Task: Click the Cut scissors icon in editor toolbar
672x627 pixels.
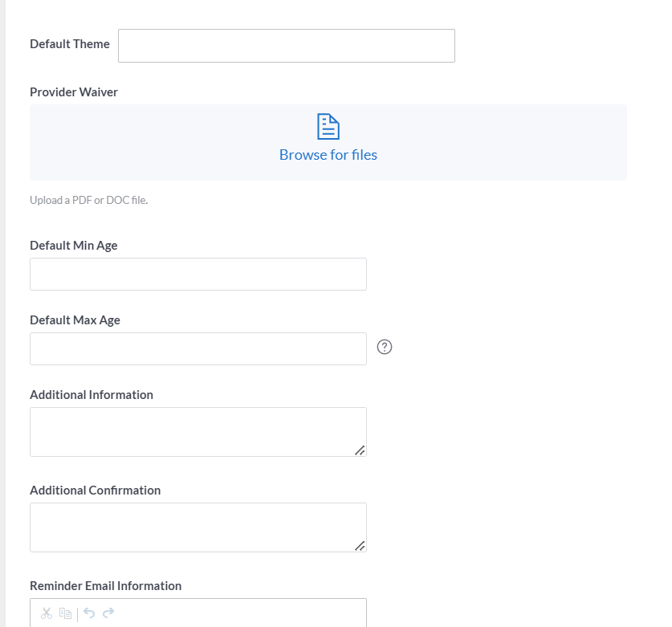Action: [x=47, y=613]
